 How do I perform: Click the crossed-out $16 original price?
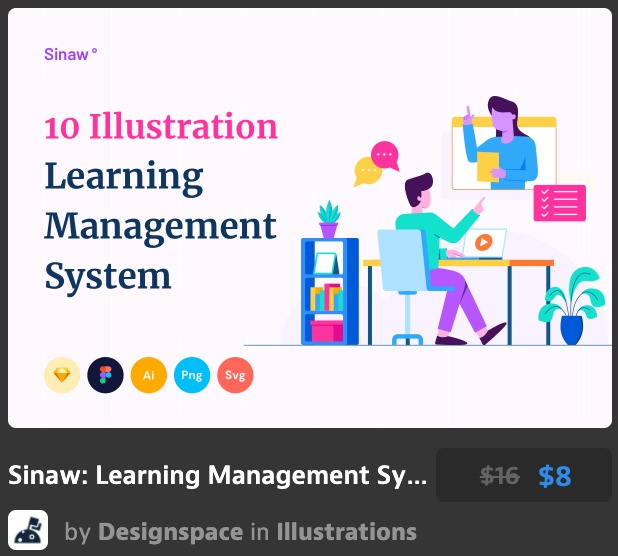click(x=499, y=476)
